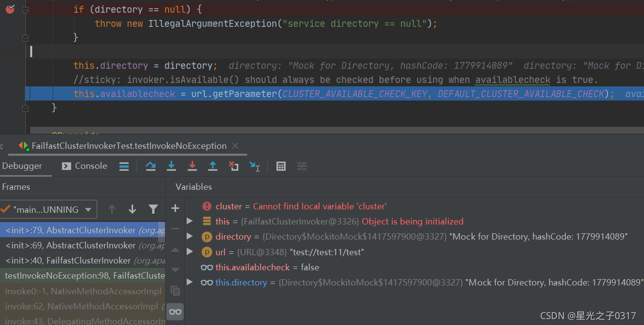Image resolution: width=644 pixels, height=325 pixels.
Task: Select frame testInvokeNoException:98
Action: [x=82, y=276]
